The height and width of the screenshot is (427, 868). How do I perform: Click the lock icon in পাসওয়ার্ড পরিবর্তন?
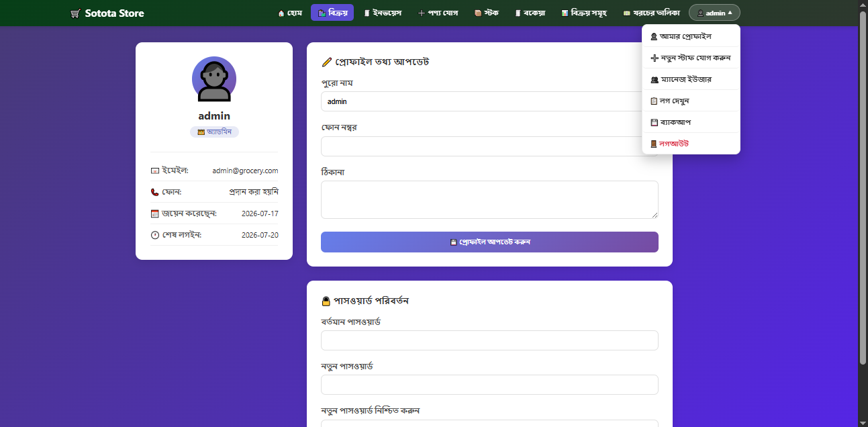tap(326, 301)
